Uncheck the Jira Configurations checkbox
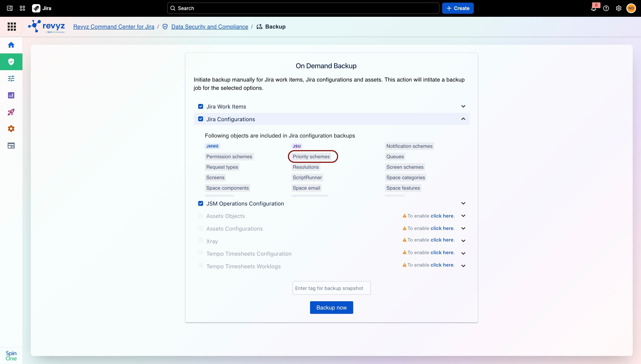 tap(201, 119)
